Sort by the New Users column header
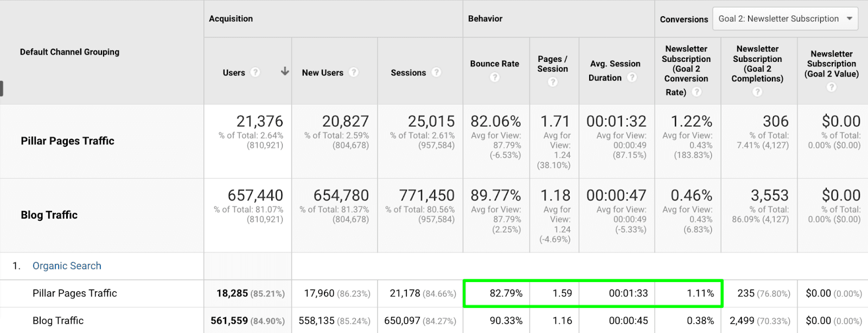 pos(322,73)
